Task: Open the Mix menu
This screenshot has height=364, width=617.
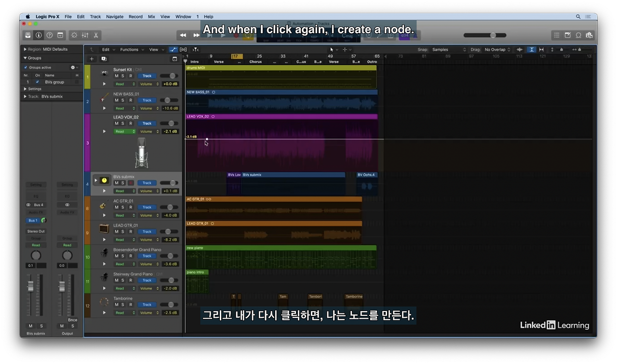Action: click(x=151, y=16)
